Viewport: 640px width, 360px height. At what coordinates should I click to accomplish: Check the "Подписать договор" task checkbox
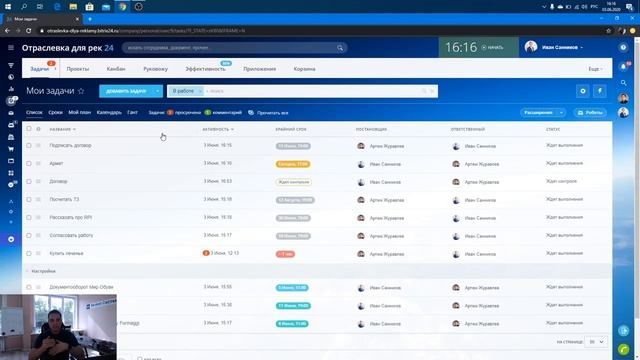(x=29, y=145)
